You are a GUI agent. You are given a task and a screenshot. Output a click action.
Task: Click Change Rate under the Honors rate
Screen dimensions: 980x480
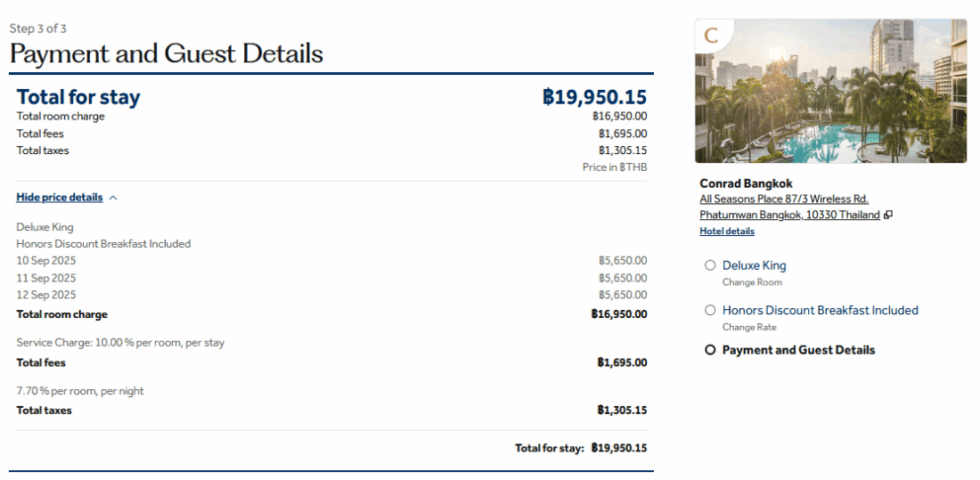coord(749,327)
